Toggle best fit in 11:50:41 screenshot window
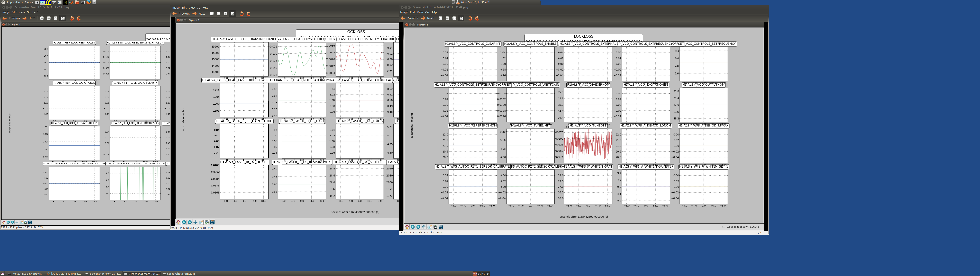 pyautogui.click(x=461, y=18)
